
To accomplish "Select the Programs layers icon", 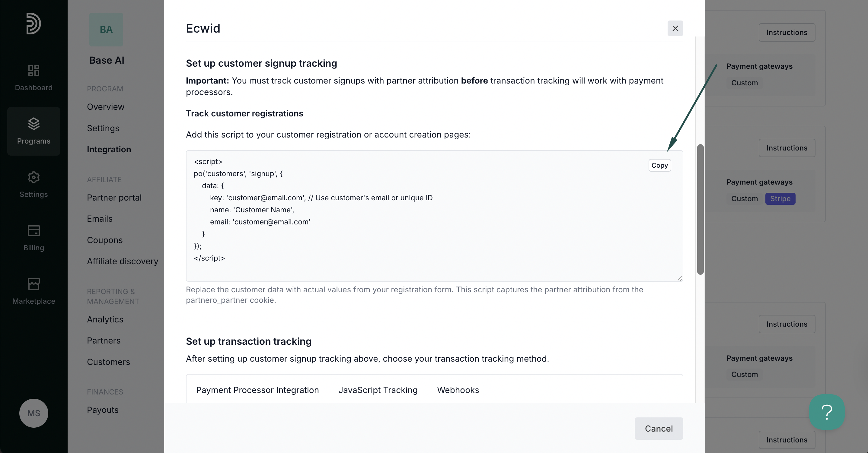I will [34, 124].
